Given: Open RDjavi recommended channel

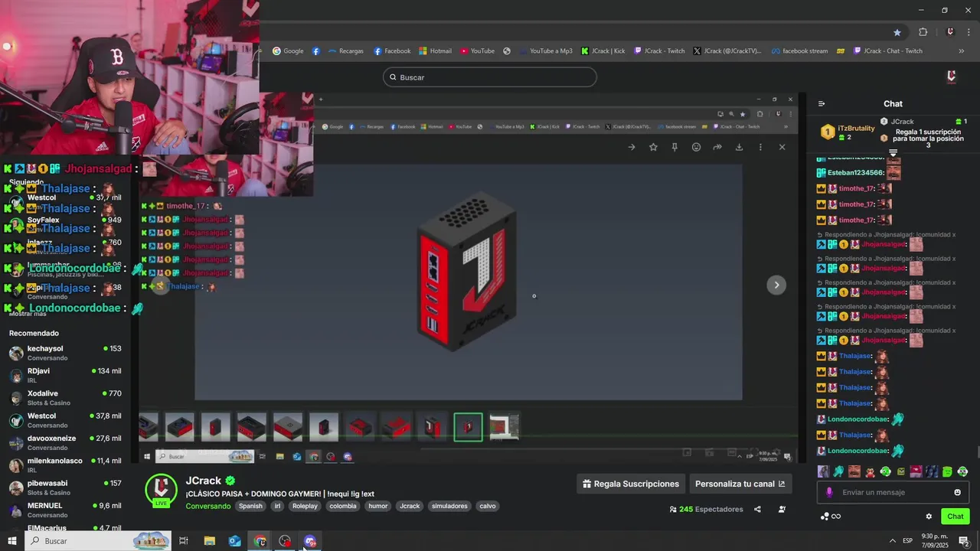Looking at the screenshot, I should 66,375.
